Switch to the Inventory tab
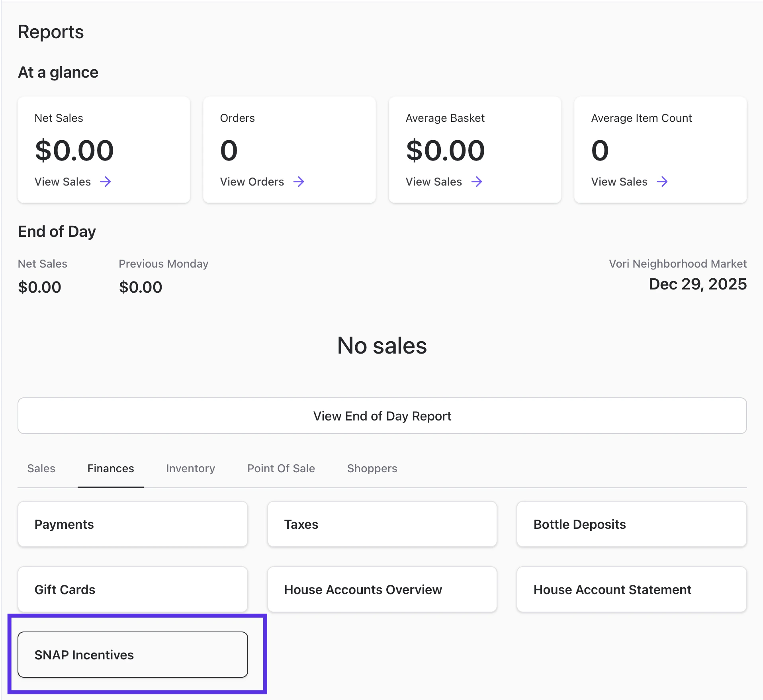This screenshot has width=763, height=700. (x=190, y=468)
